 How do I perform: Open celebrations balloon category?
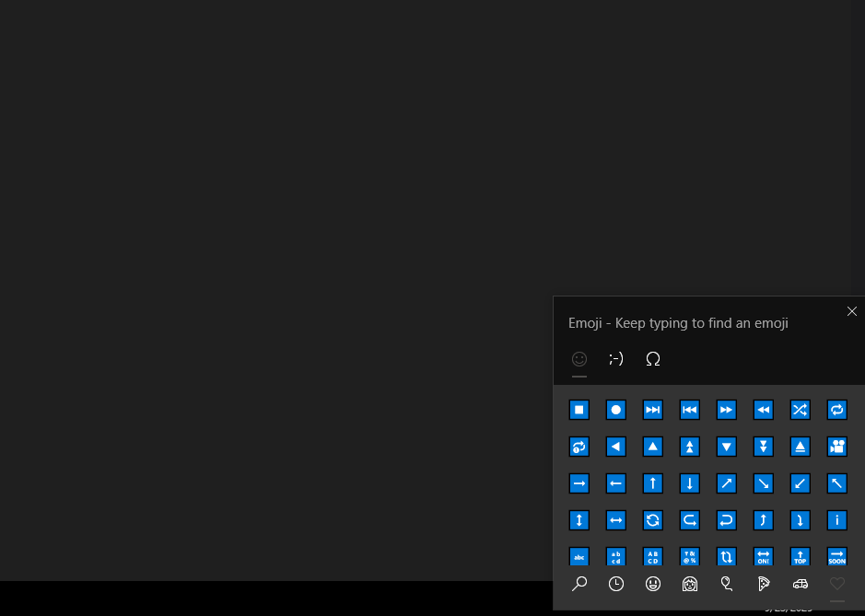click(727, 584)
